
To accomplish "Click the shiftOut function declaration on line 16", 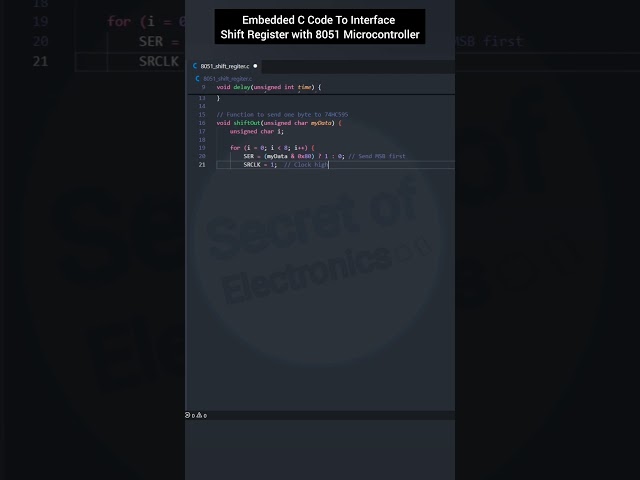I will point(279,123).
